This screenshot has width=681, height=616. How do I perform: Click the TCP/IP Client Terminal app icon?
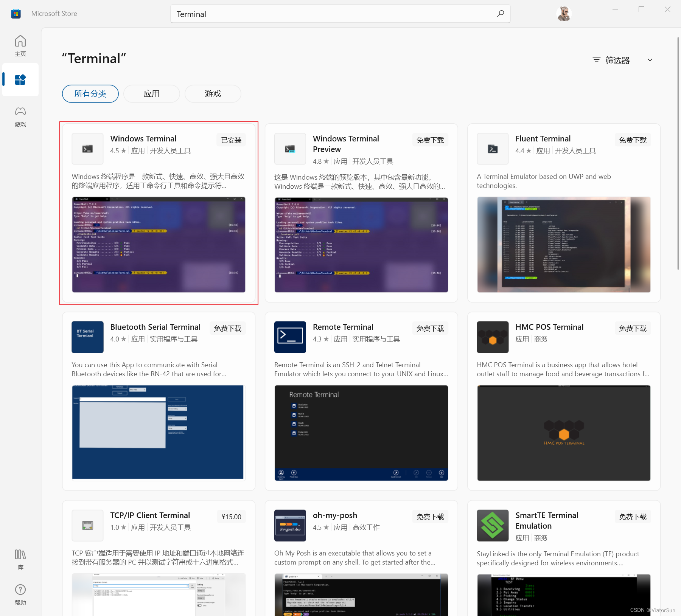click(x=87, y=525)
